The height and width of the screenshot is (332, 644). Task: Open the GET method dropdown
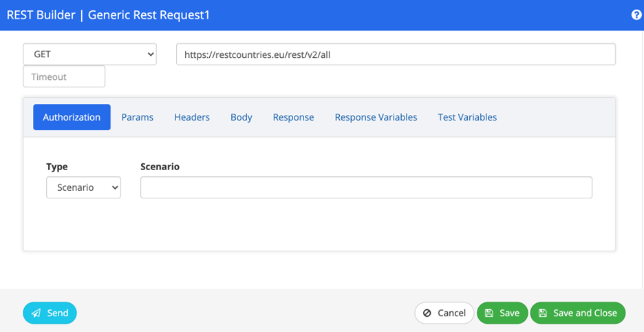point(89,54)
